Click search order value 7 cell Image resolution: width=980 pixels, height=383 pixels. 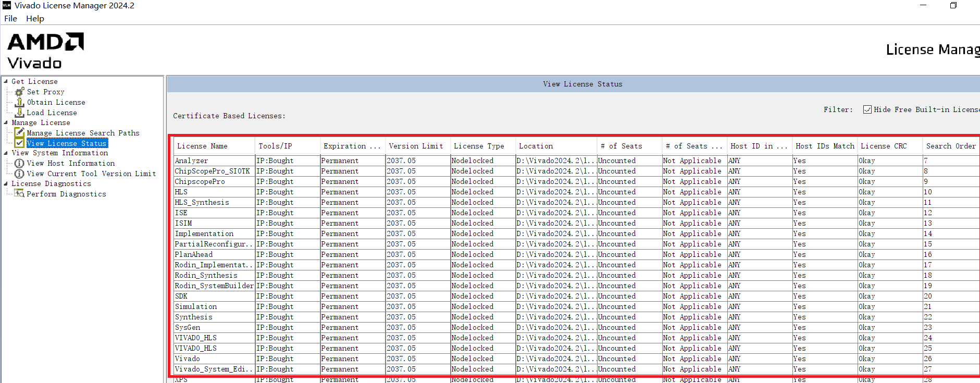pyautogui.click(x=951, y=160)
